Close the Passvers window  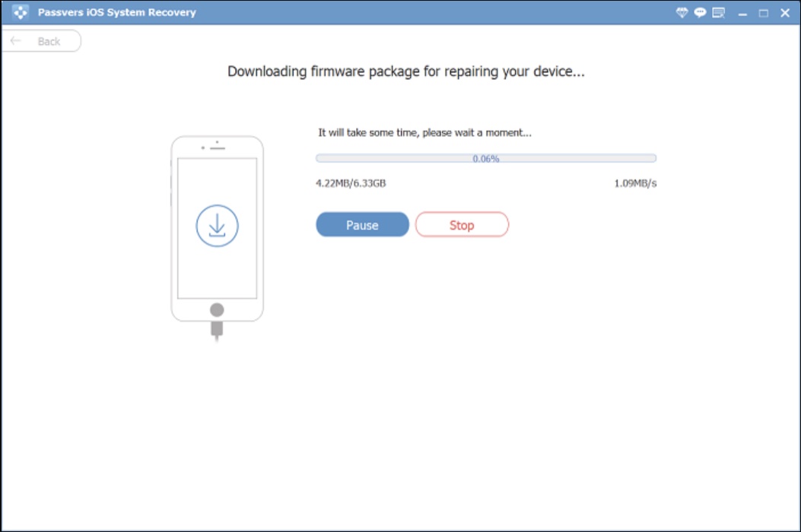pyautogui.click(x=785, y=13)
